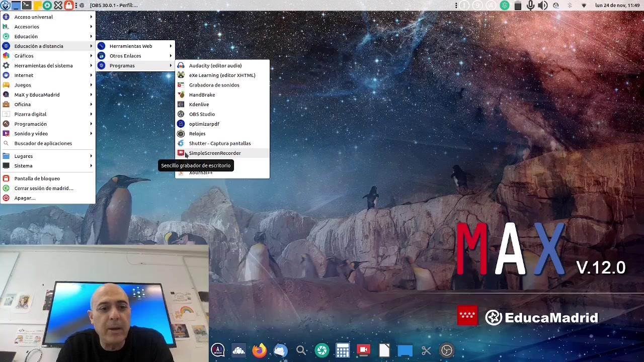Open the Lugares submenu
This screenshot has width=644, height=362.
click(48, 156)
